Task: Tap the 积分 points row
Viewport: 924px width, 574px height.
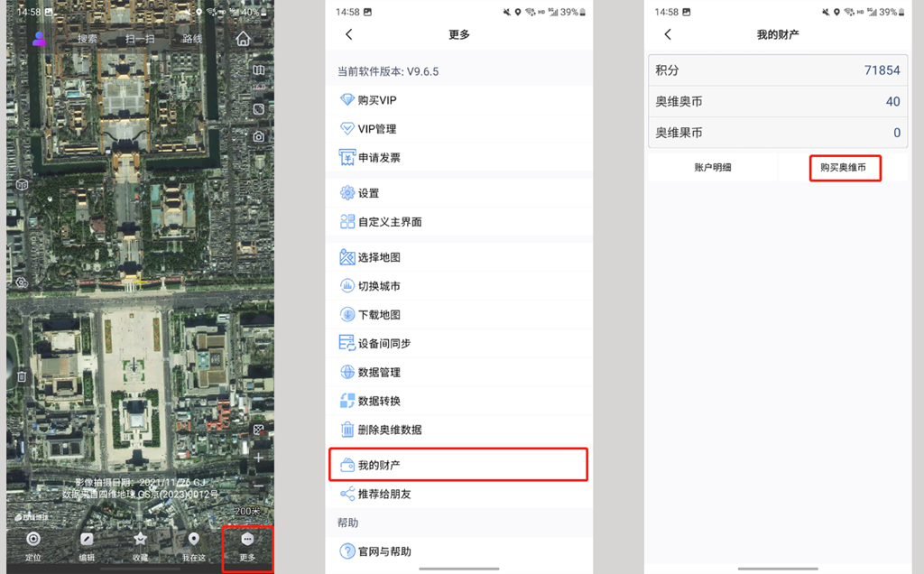Action: click(x=777, y=70)
